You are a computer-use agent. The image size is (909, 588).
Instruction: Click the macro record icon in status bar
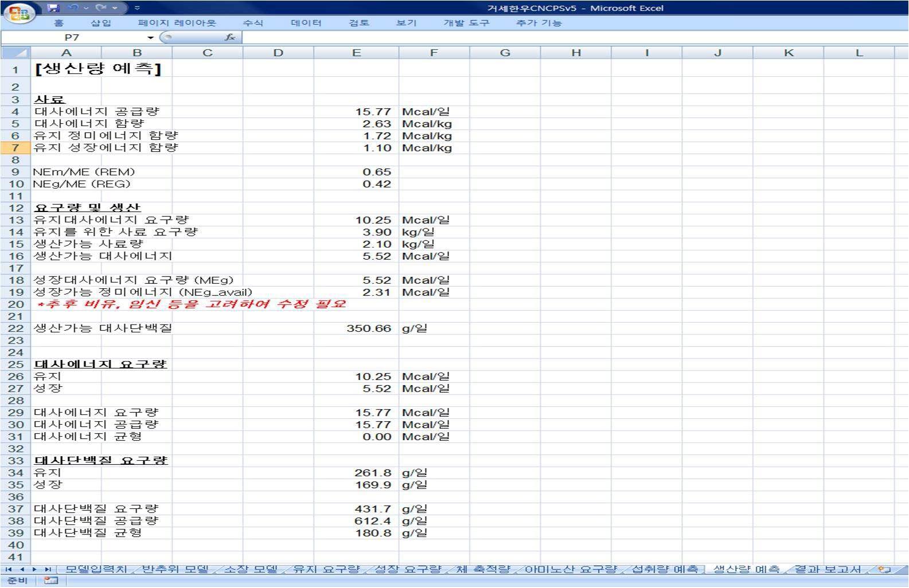point(51,581)
